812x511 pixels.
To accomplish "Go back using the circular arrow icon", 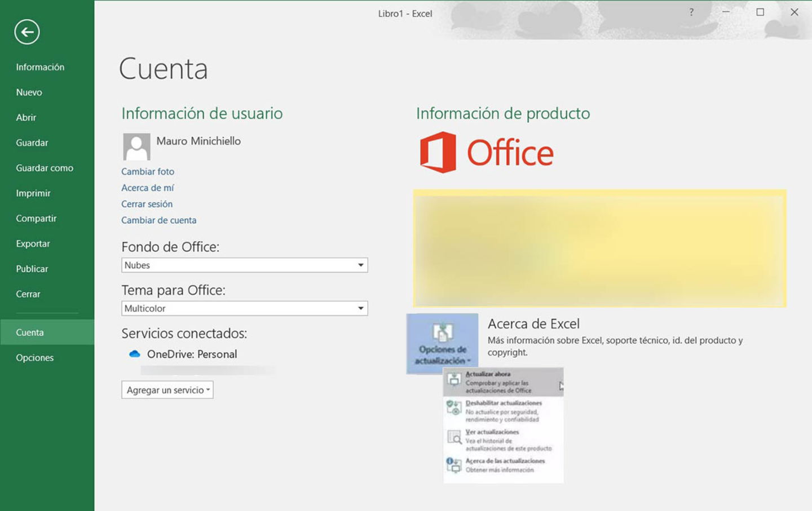I will click(x=27, y=32).
